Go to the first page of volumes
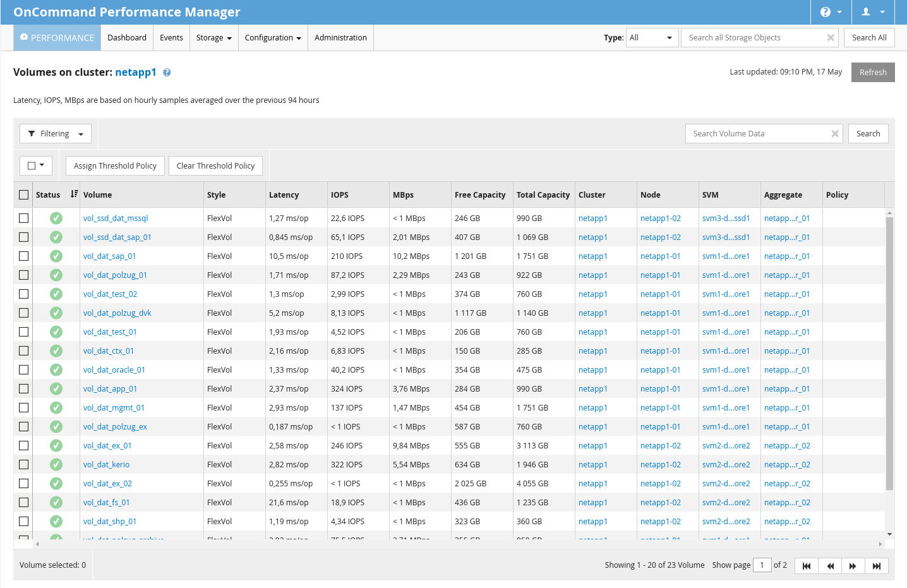907x588 pixels. (807, 566)
